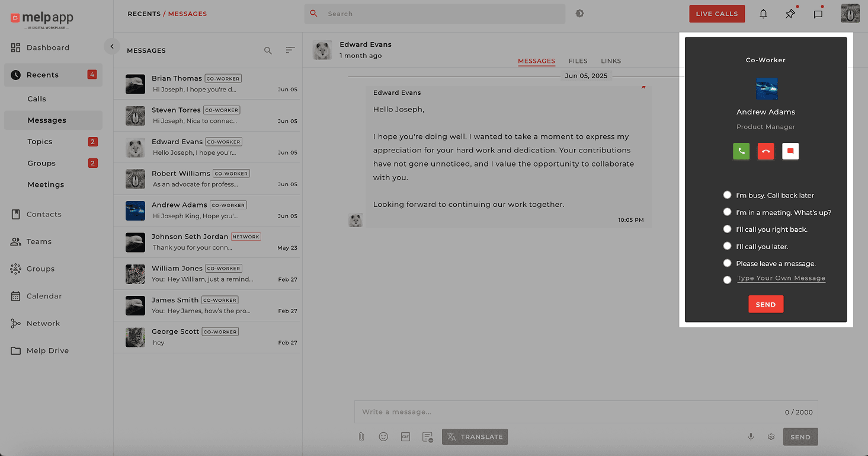This screenshot has width=868, height=456.
Task: Open the notifications bell
Action: 763,14
